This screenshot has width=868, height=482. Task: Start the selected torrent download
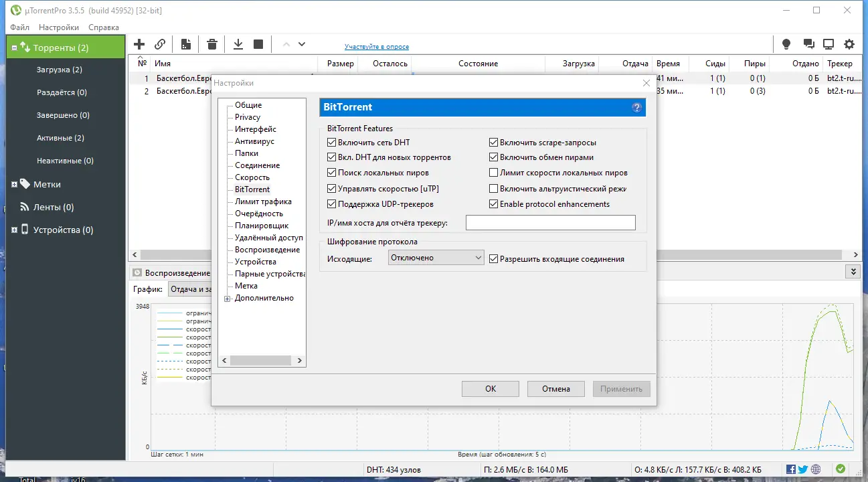[x=238, y=44]
